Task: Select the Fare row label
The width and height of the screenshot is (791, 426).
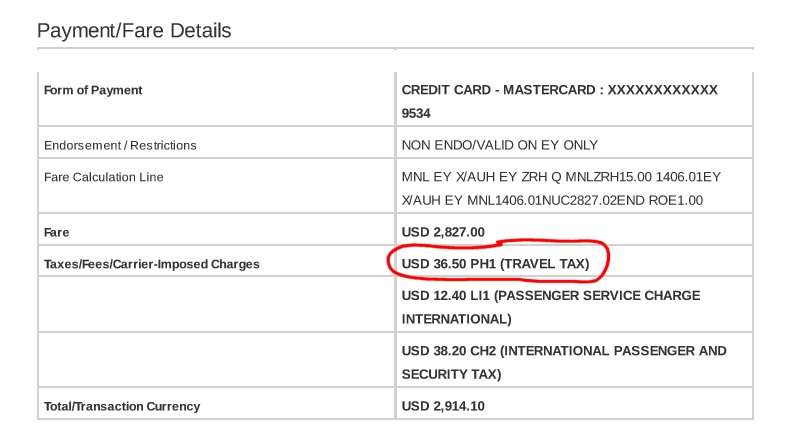Action: [57, 232]
